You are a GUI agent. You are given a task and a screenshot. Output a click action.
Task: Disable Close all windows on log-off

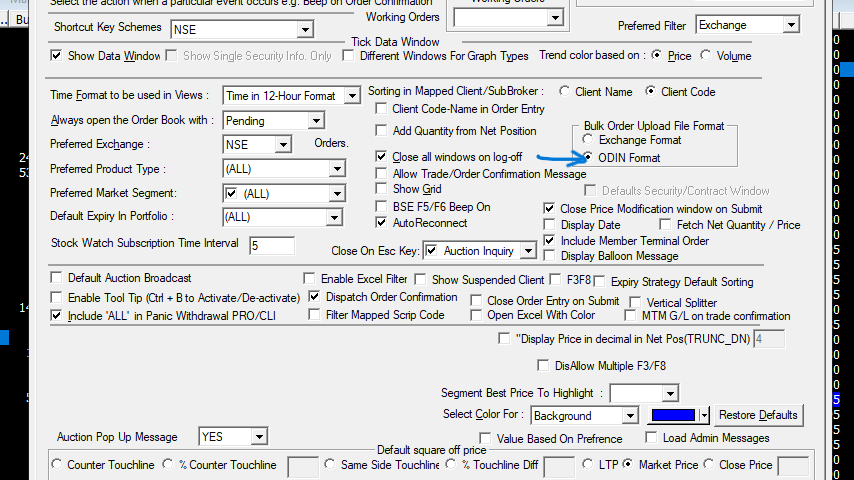click(381, 157)
